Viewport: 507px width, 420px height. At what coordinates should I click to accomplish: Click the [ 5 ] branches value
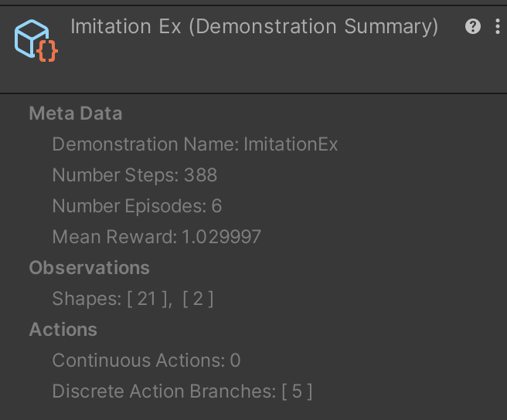click(x=297, y=391)
